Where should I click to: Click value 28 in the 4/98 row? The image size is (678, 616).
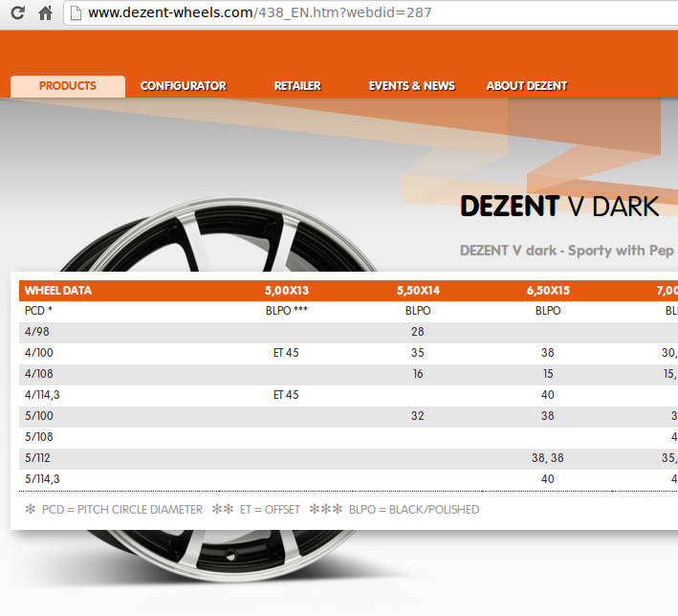point(418,332)
